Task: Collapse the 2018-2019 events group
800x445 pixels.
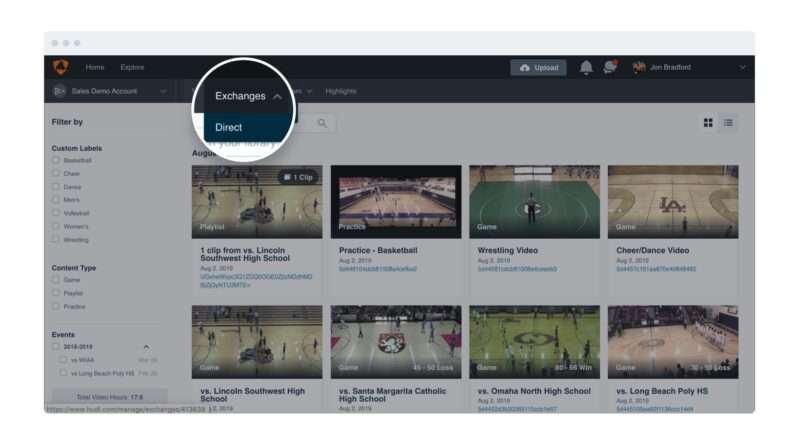Action: point(147,346)
